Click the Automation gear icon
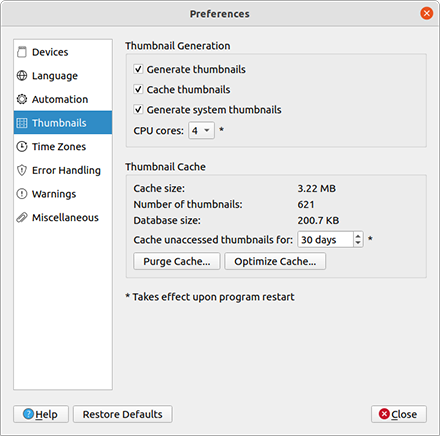The width and height of the screenshot is (440, 436). pos(22,99)
